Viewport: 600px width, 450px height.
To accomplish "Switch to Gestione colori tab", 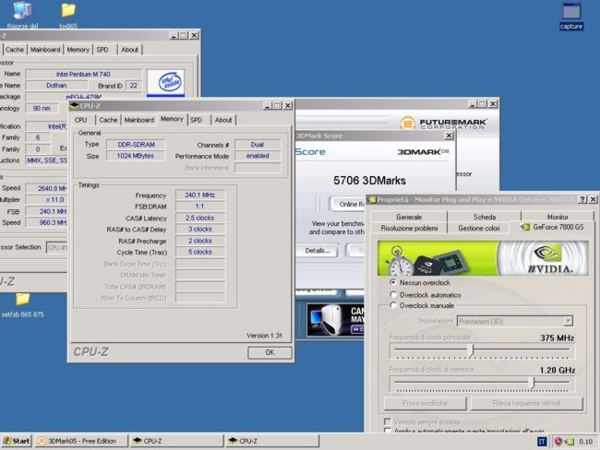I will click(478, 228).
